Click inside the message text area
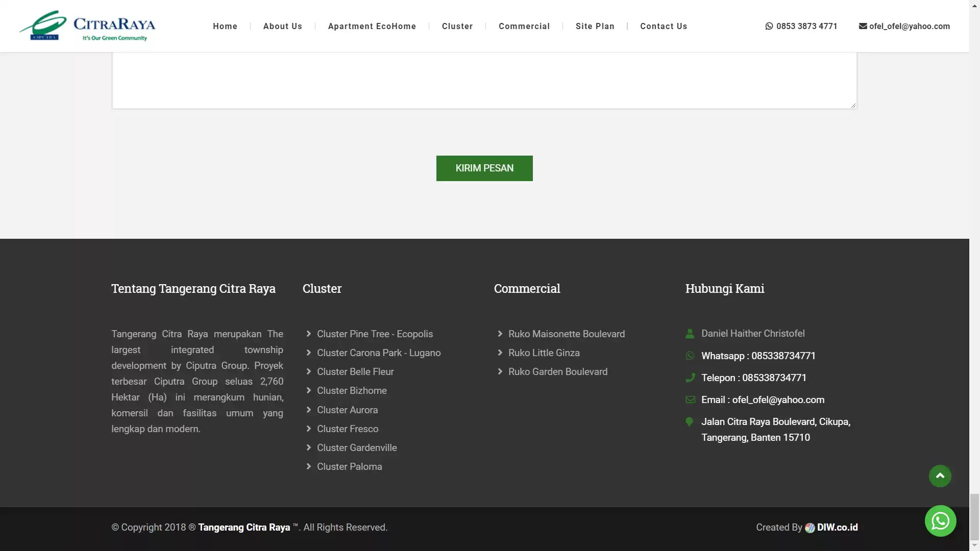The height and width of the screenshot is (551, 980). click(x=484, y=80)
